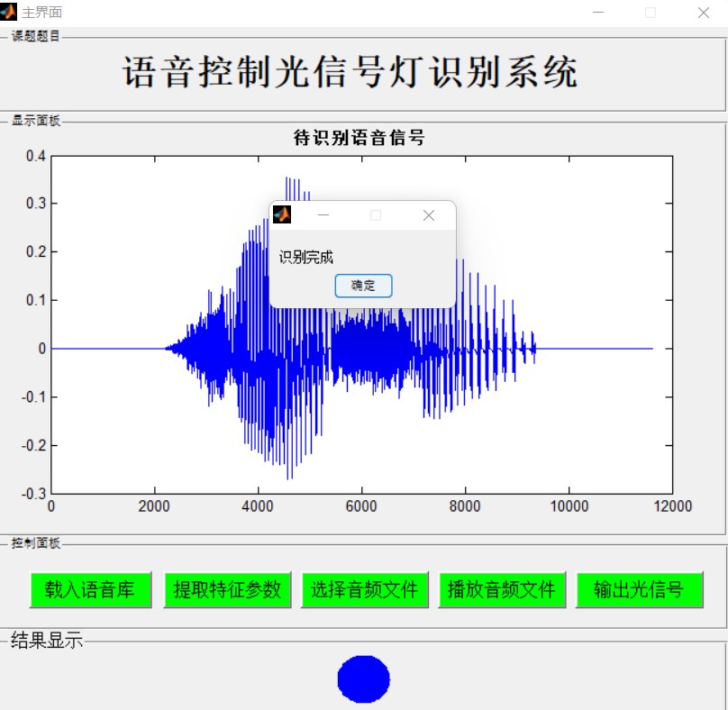
Task: Click the 识别完成 message text
Action: (306, 257)
